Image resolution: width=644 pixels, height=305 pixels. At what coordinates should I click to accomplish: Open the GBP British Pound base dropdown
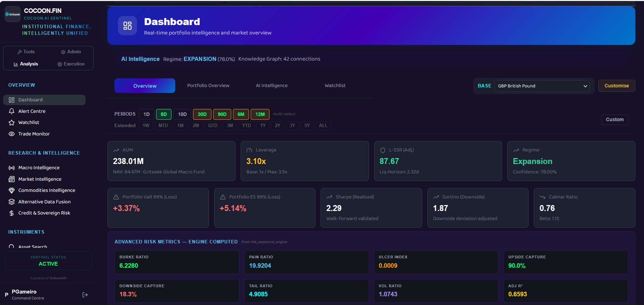tap(542, 86)
